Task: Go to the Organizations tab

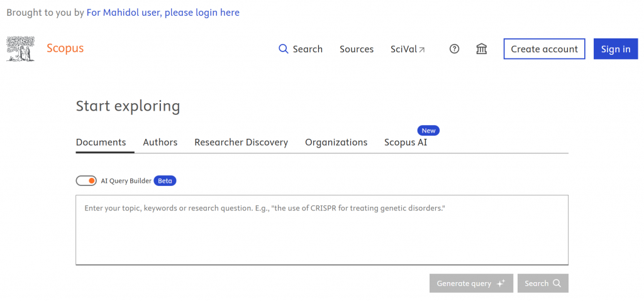Action: click(336, 143)
